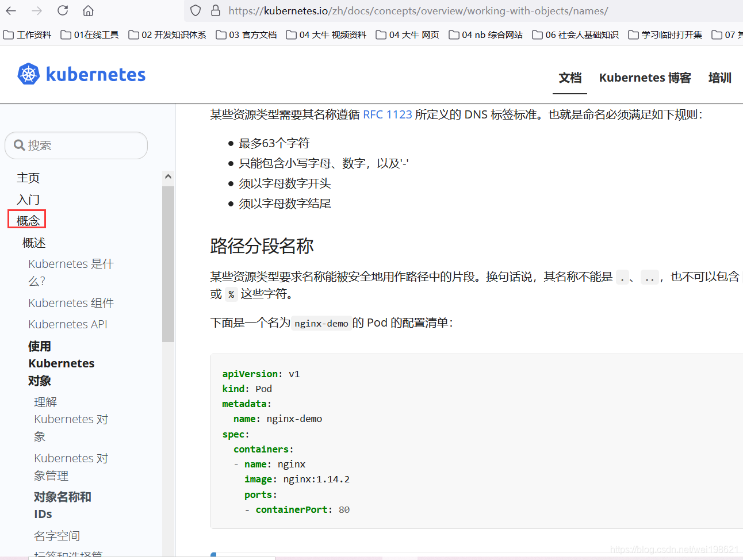Open Kubernetes 是什么? sidebar link

coord(71,272)
